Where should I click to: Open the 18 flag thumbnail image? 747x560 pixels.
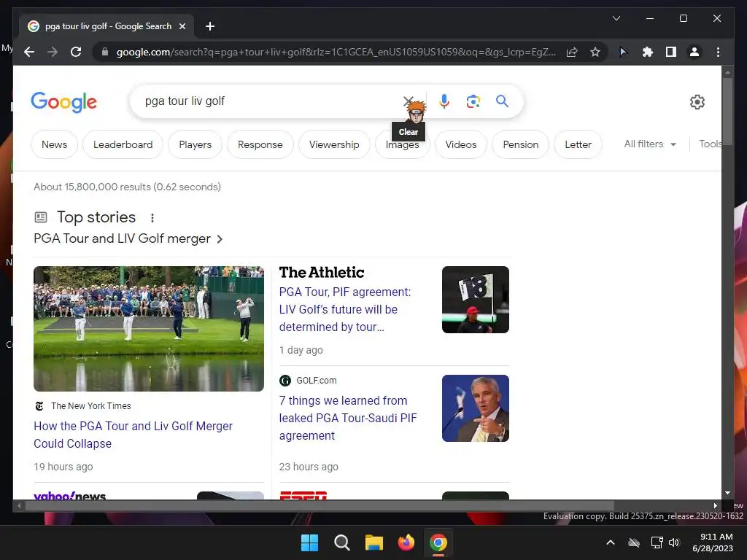tap(476, 300)
